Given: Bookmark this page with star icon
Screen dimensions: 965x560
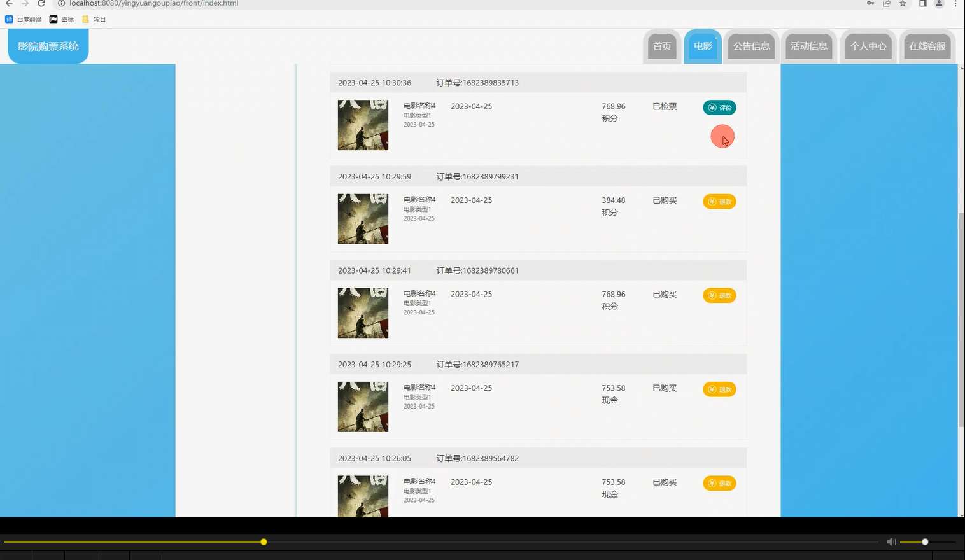Looking at the screenshot, I should (x=903, y=3).
